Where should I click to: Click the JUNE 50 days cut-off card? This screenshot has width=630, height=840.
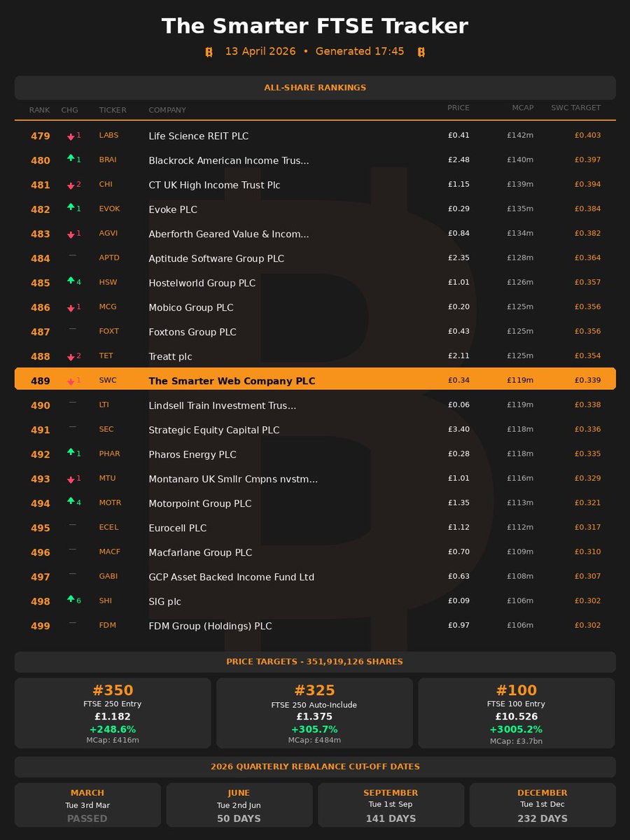pos(239,805)
